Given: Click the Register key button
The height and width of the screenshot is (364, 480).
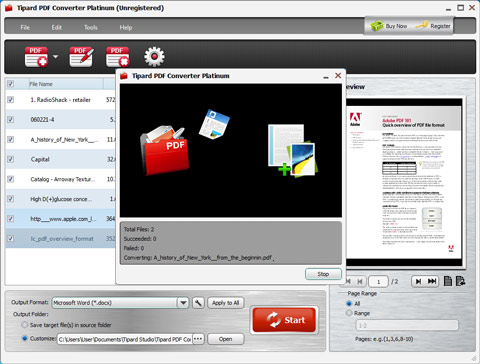Looking at the screenshot, I should 433,26.
